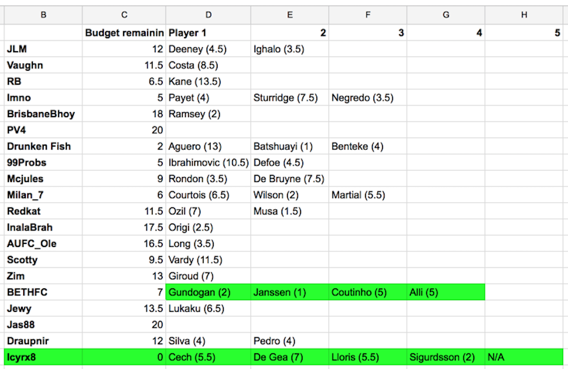Select column D header
This screenshot has width=568, height=369.
[x=208, y=15]
